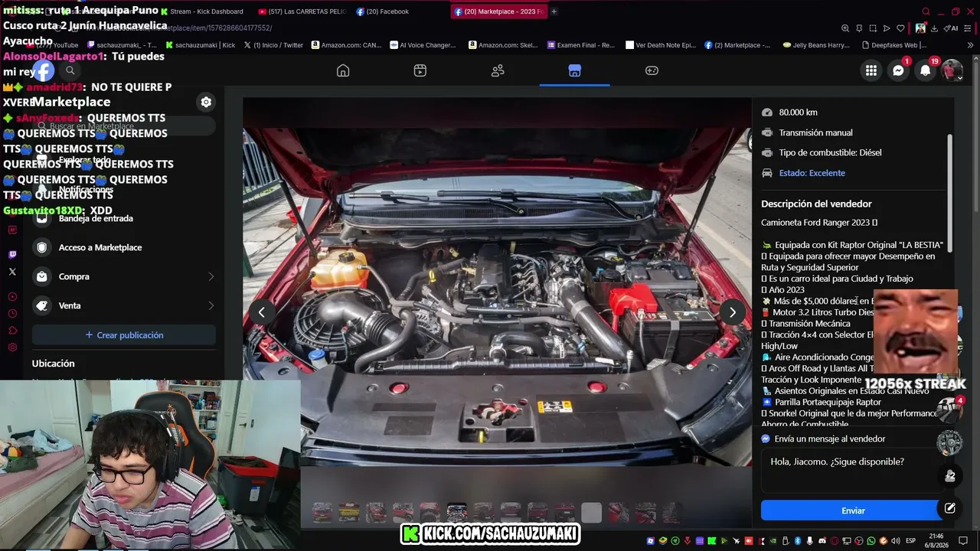Open Facebook notifications bell

point(925,70)
